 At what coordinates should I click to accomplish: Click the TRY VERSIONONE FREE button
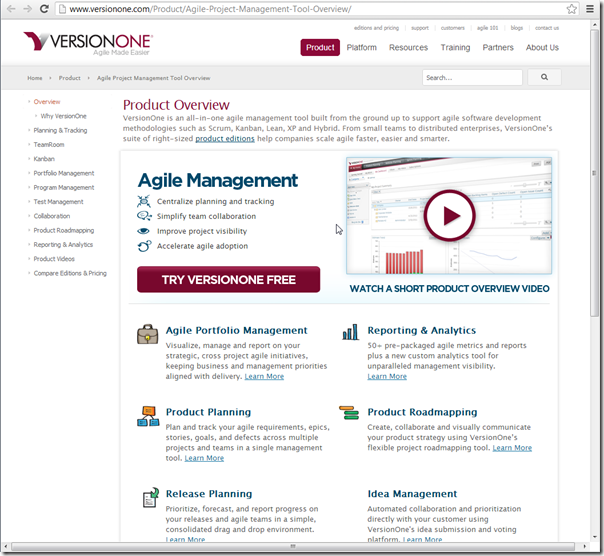tap(228, 280)
